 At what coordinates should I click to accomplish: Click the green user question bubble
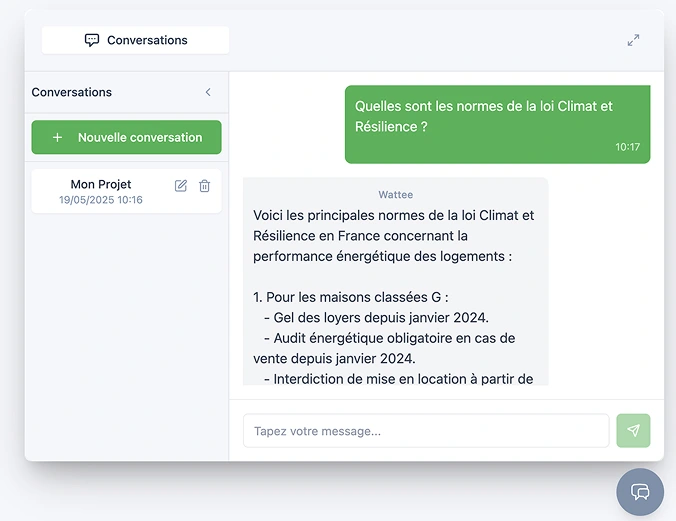(x=498, y=124)
